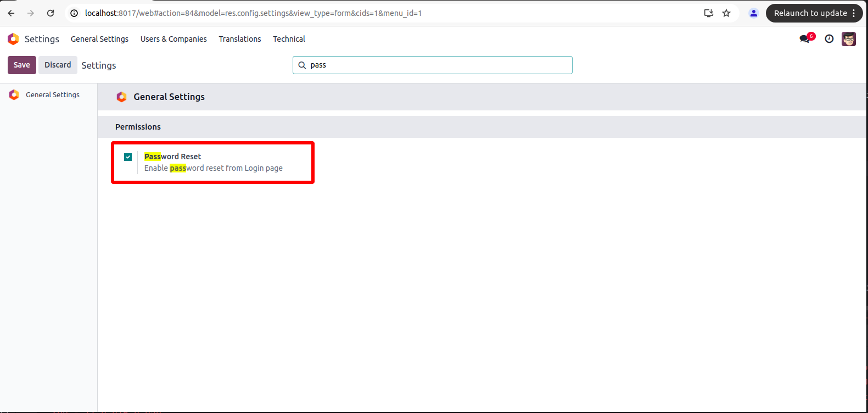868x413 pixels.
Task: Click the Odoo Settings app logo
Action: [13, 39]
